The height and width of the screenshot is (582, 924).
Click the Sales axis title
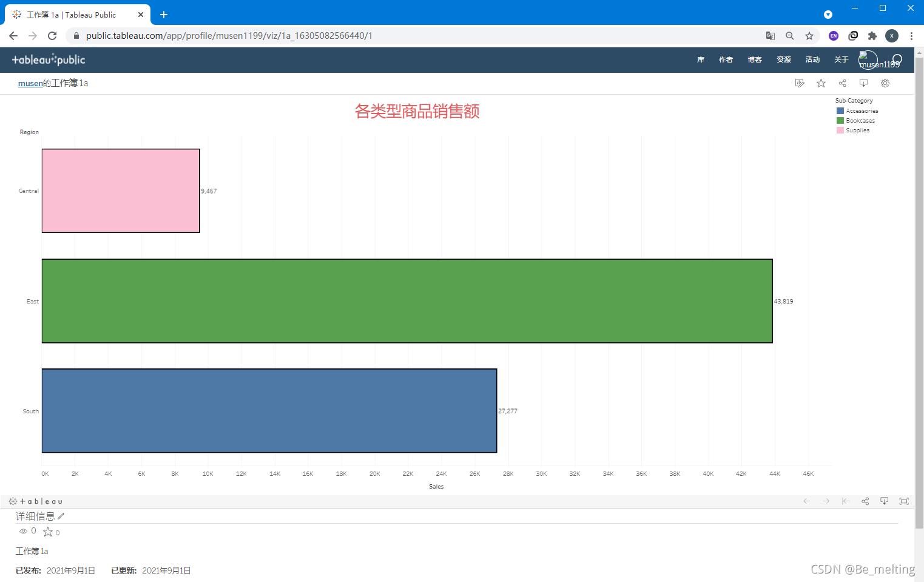click(x=436, y=486)
